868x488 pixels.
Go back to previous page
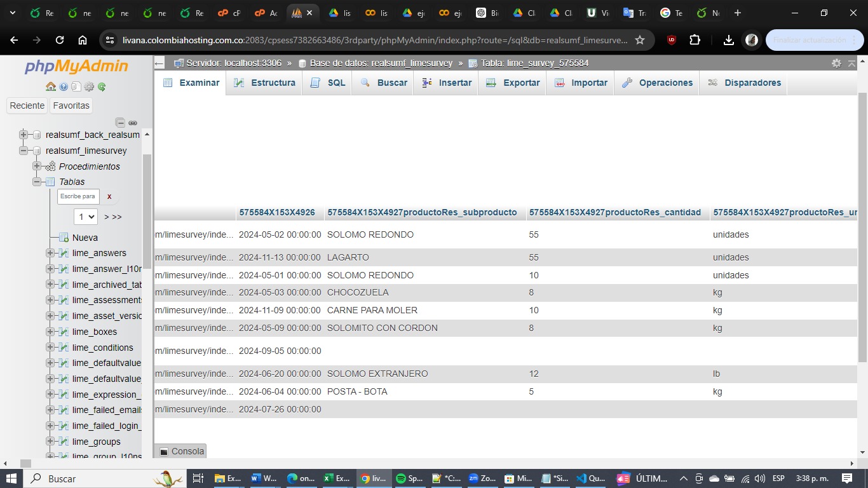pyautogui.click(x=14, y=40)
